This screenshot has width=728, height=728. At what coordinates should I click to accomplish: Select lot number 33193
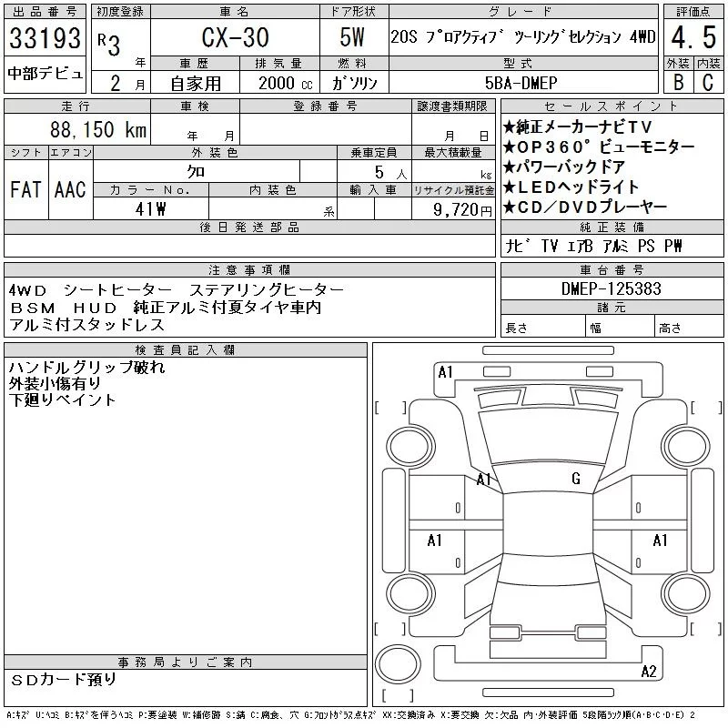(x=45, y=38)
